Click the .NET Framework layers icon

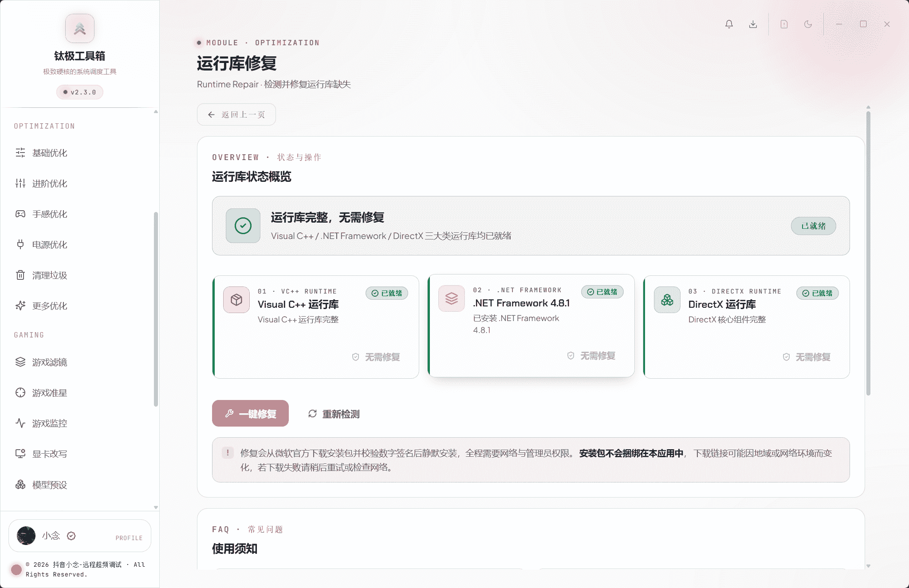click(452, 298)
